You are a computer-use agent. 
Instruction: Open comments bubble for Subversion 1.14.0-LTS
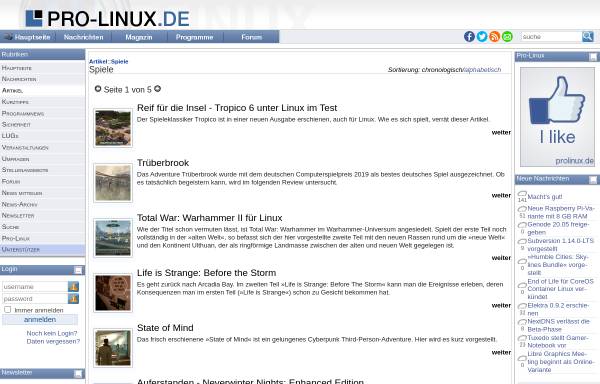pyautogui.click(x=522, y=242)
